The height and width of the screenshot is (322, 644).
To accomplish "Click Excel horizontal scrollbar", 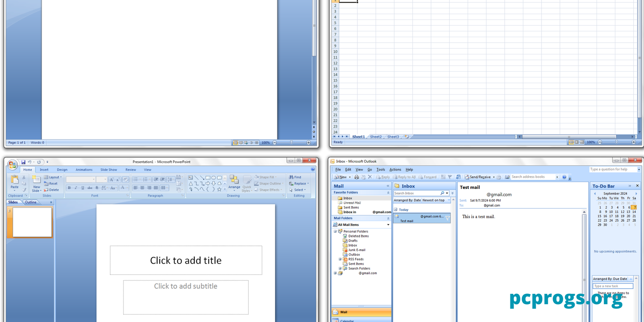I will (569, 137).
